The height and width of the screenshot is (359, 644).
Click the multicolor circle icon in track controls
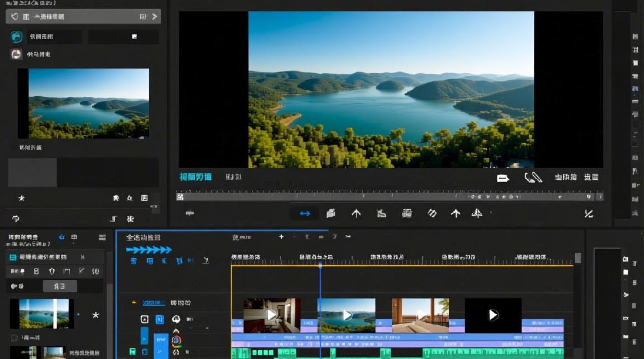(x=176, y=340)
